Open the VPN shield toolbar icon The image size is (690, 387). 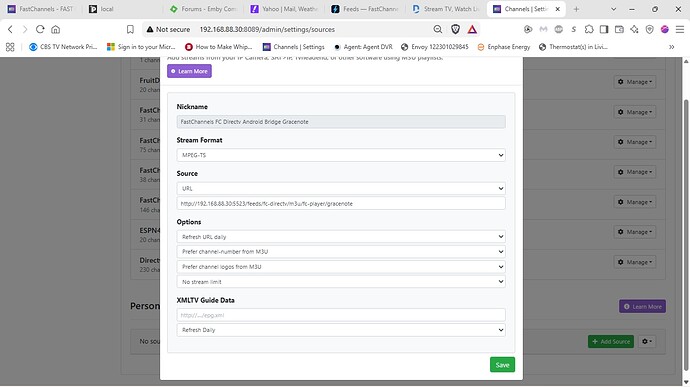tap(650, 29)
